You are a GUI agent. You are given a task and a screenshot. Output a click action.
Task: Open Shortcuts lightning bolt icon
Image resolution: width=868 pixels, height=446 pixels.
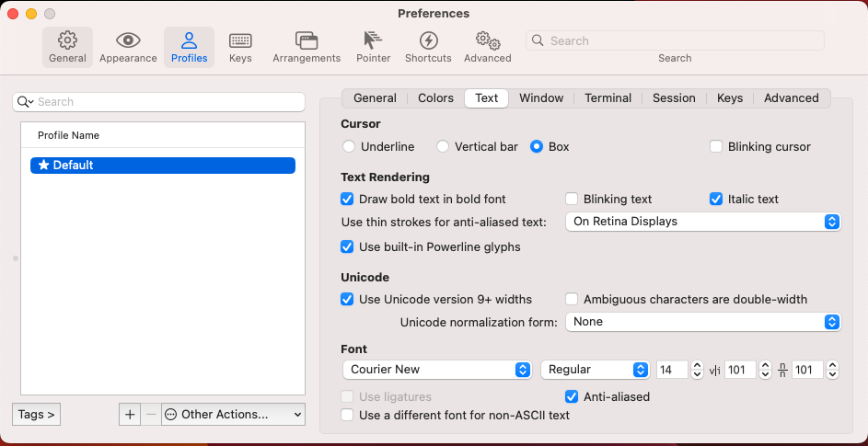(x=428, y=40)
